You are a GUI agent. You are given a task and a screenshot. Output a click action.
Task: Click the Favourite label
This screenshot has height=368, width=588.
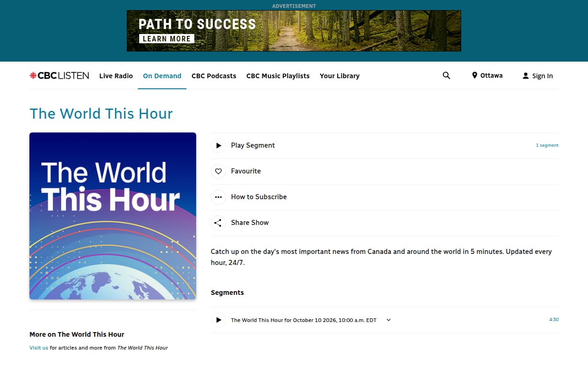pyautogui.click(x=246, y=171)
